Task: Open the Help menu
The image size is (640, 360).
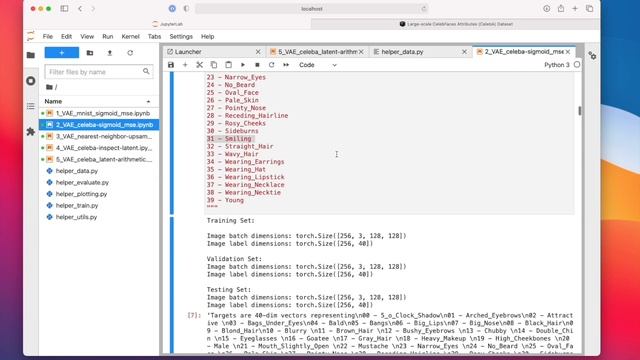Action: (x=207, y=36)
